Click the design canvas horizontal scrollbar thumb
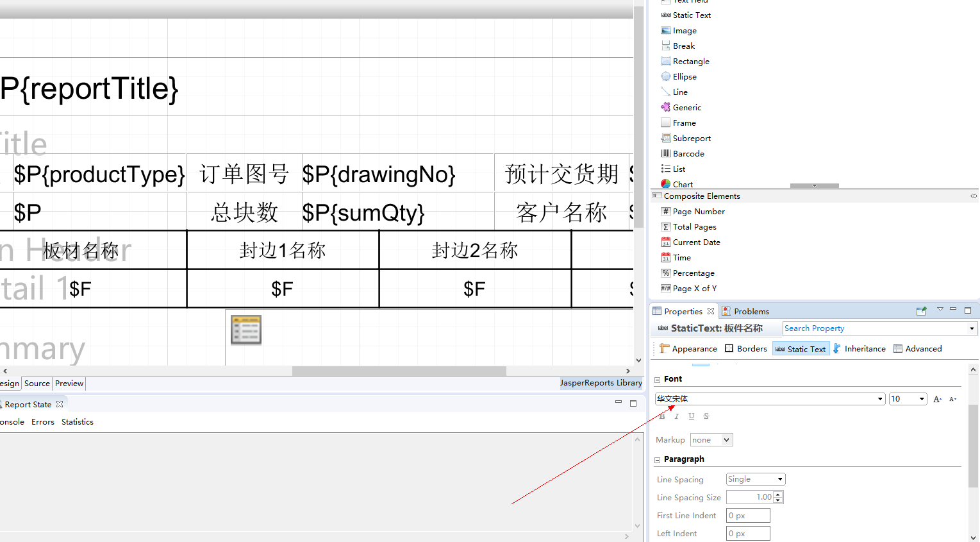The width and height of the screenshot is (980, 542). pos(399,371)
